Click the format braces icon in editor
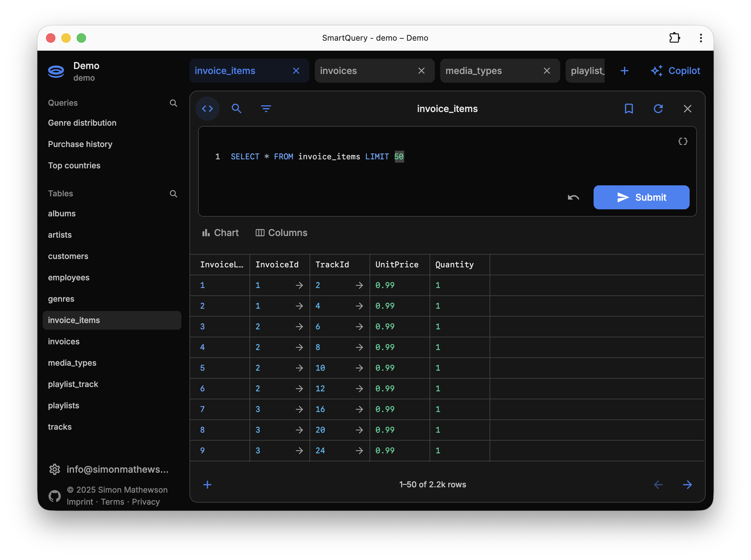This screenshot has height=560, width=751. tap(683, 141)
